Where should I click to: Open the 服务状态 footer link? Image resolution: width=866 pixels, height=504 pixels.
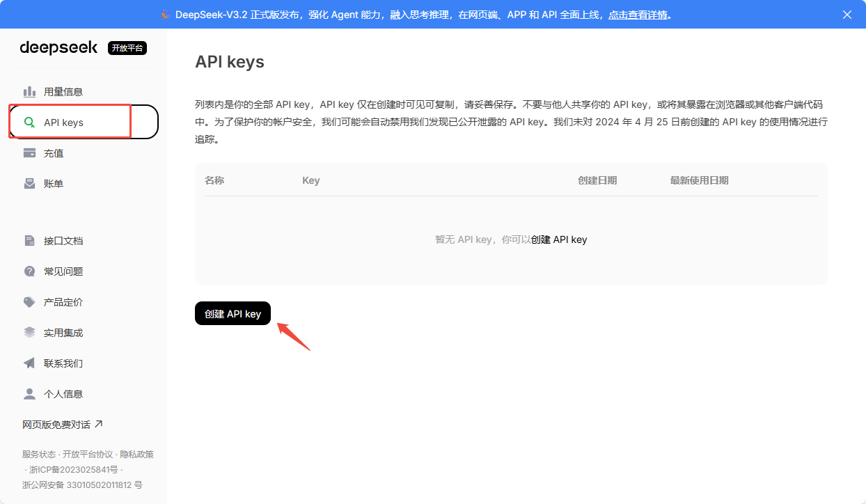point(39,455)
